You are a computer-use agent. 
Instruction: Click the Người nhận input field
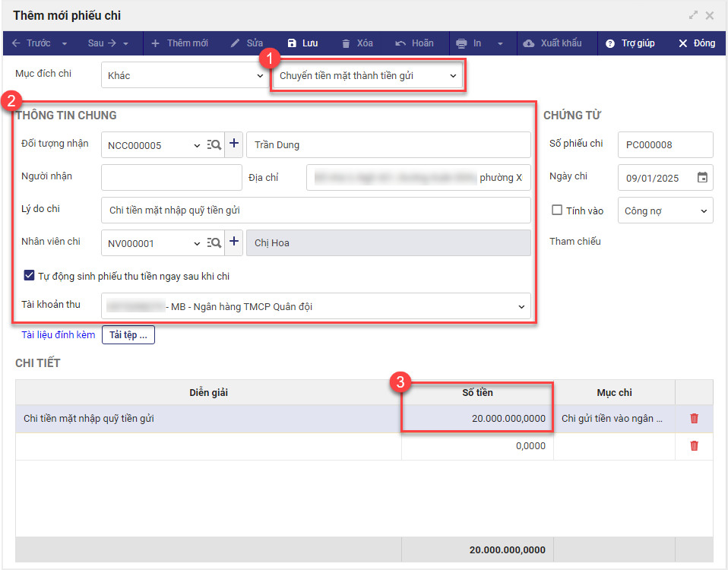pyautogui.click(x=172, y=177)
